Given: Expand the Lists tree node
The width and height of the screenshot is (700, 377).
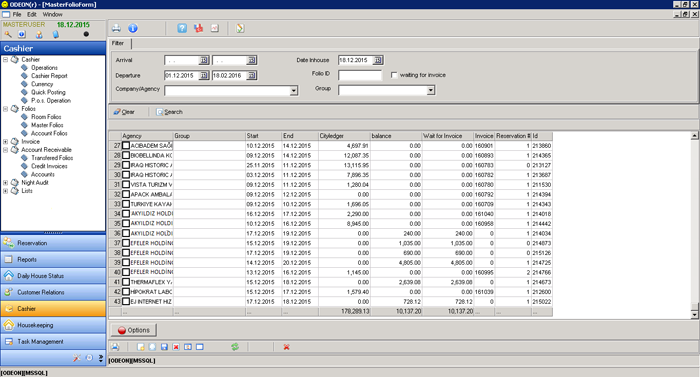Looking at the screenshot, I should (5, 191).
